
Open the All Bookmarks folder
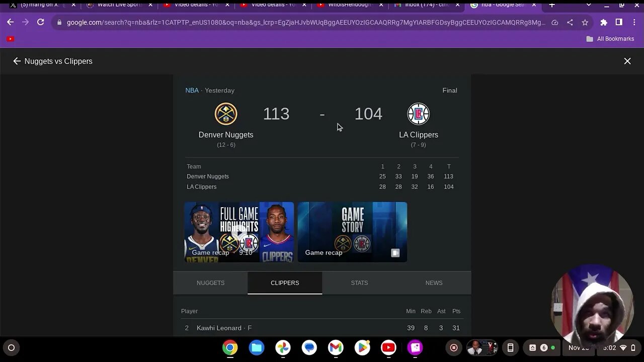coord(610,39)
